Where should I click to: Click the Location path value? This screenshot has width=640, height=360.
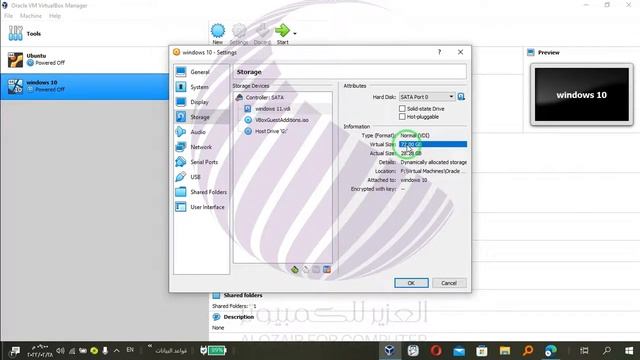432,171
